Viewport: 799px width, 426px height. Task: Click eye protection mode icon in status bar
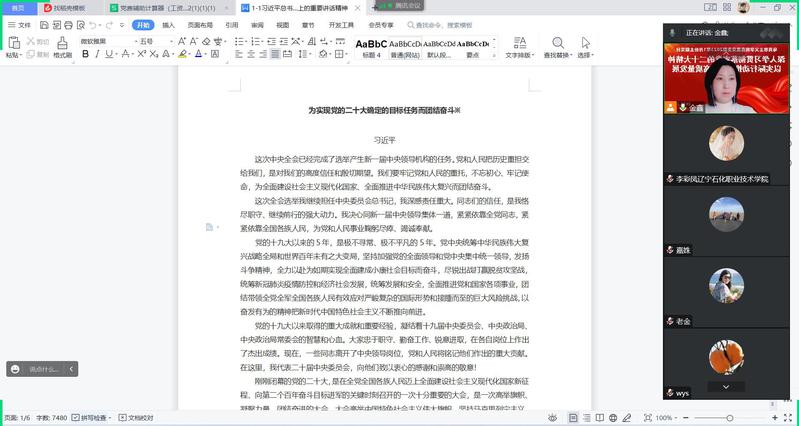(x=552, y=418)
